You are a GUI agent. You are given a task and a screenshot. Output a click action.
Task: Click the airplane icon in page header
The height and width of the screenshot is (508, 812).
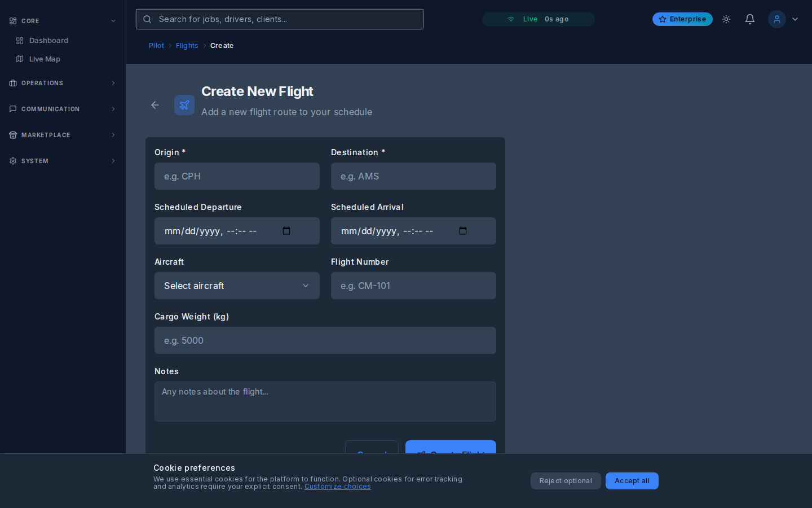click(184, 105)
